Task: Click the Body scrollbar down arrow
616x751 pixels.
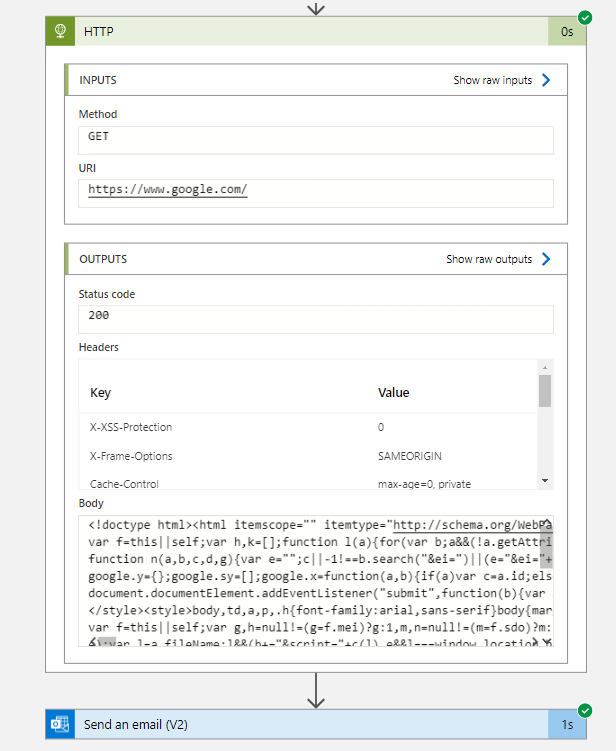Action: tap(547, 642)
